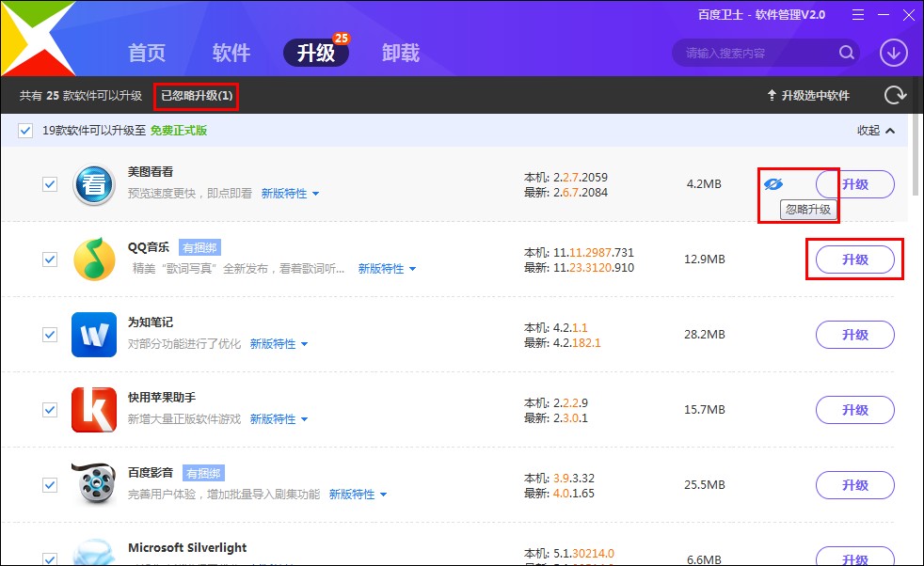Upgrade 百度影音 with its 升级 button
Viewport: 924px width, 566px height.
(x=855, y=485)
